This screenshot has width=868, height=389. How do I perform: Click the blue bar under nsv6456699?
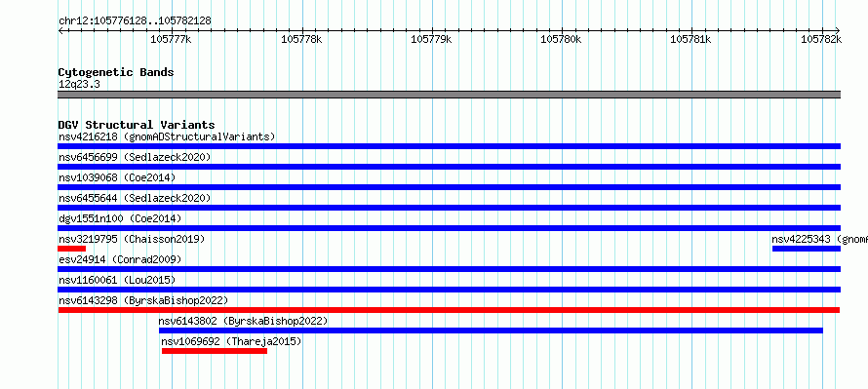pos(449,167)
